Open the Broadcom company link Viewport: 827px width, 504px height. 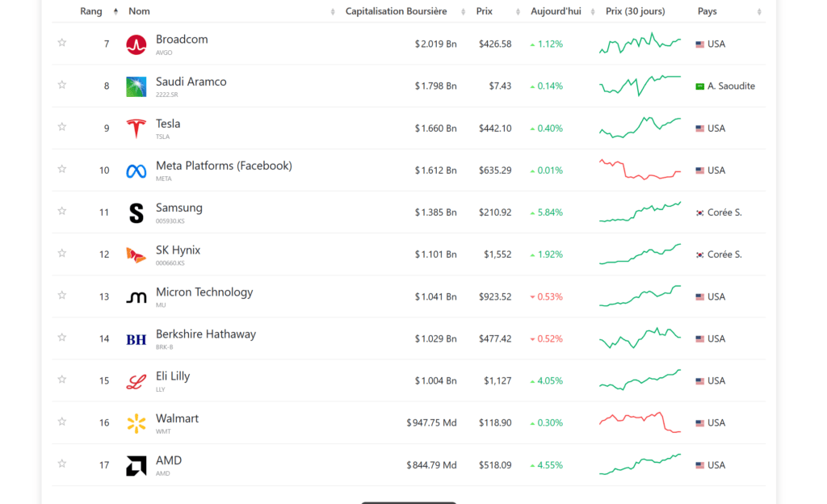(182, 40)
